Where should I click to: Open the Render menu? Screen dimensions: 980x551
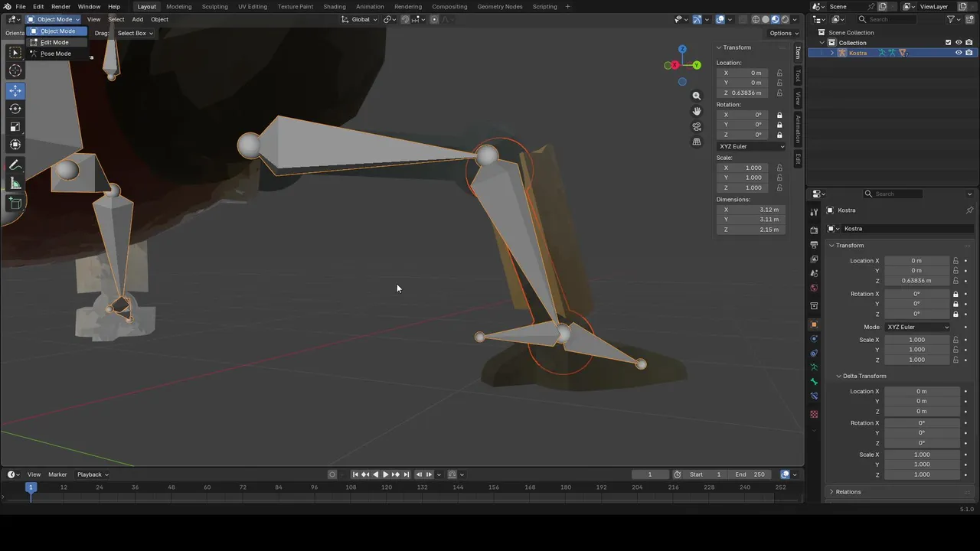point(60,6)
